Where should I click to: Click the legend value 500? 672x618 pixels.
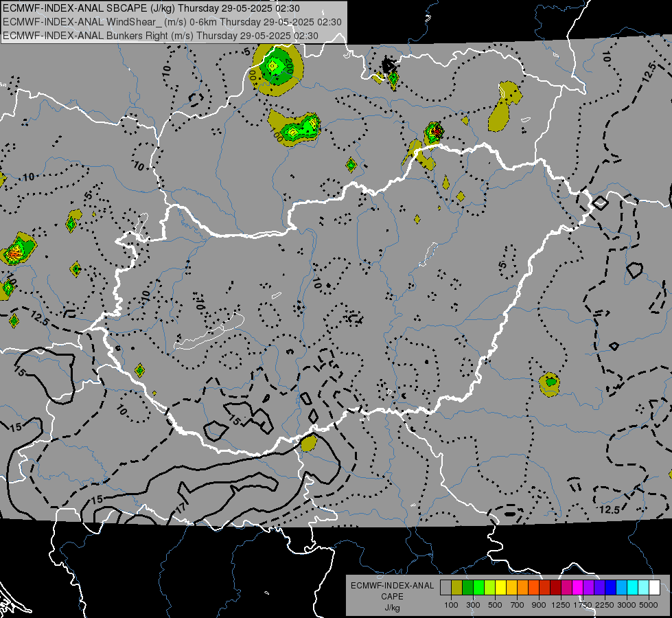click(x=495, y=605)
